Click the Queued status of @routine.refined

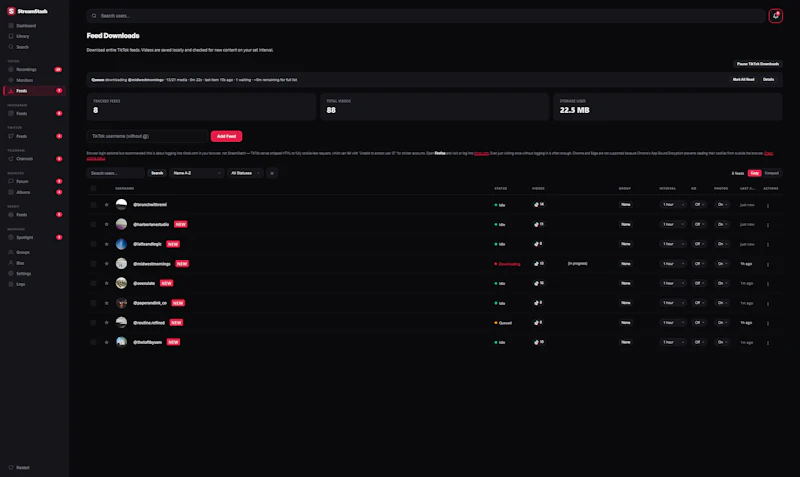pos(503,323)
